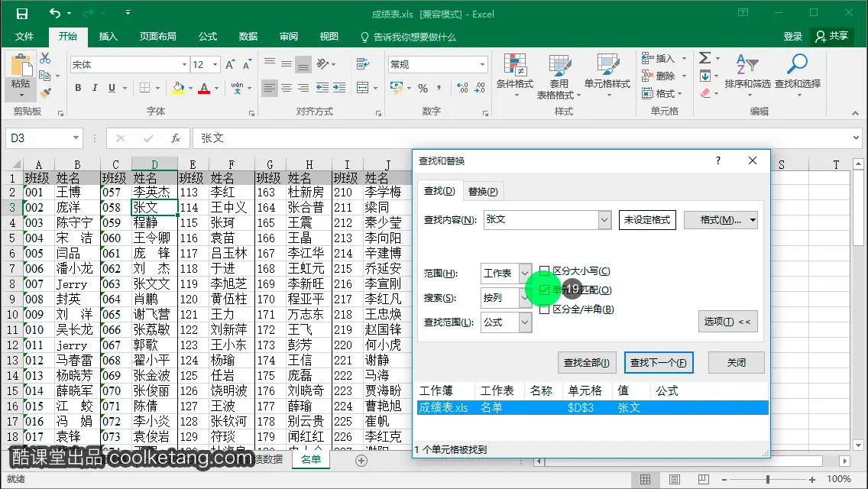Click the Format Painter brush icon

tap(45, 92)
